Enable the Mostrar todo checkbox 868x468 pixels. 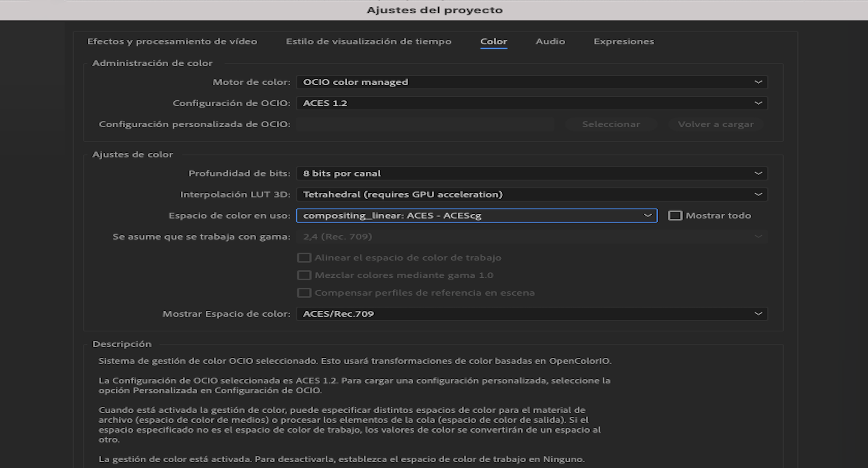pos(675,215)
